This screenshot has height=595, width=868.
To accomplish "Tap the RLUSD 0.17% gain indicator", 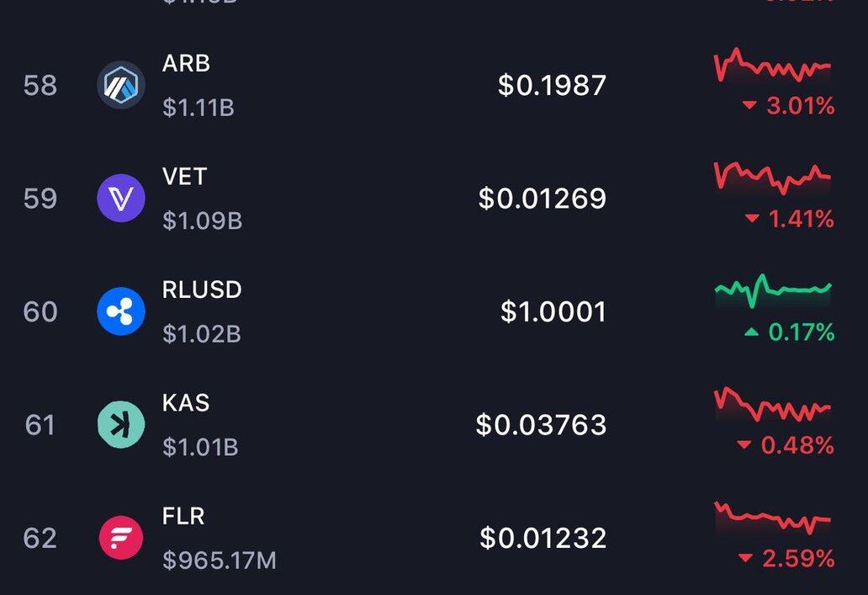I will tap(789, 333).
